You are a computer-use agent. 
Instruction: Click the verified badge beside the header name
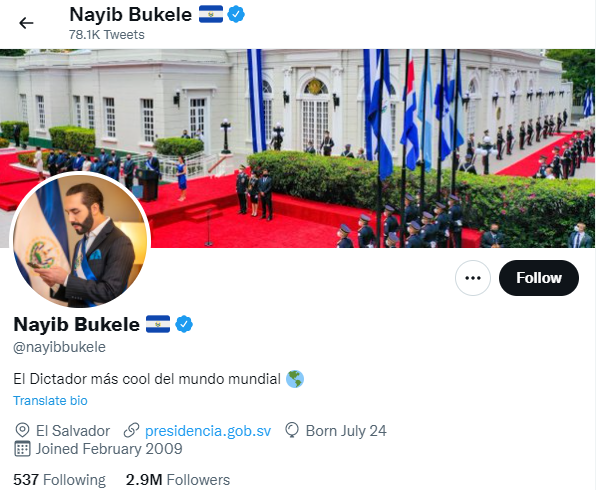(236, 15)
